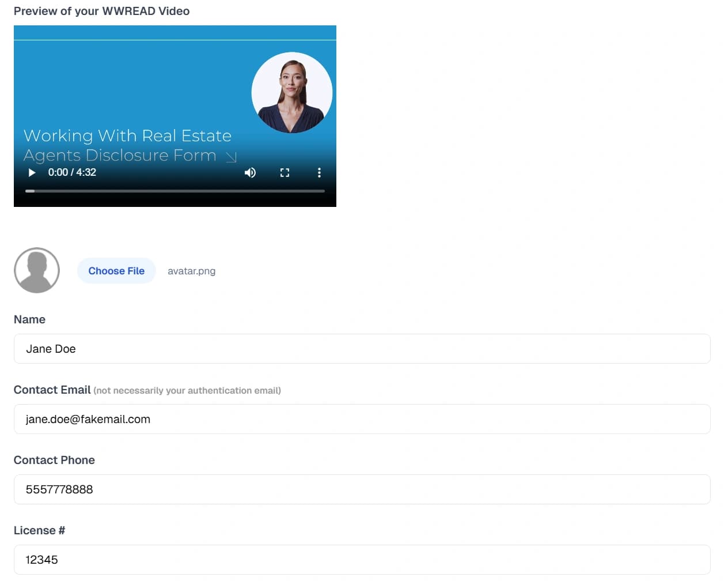Click the arrow icon beside the video title
Viewport: 728px width, 581px height.
coord(231,157)
